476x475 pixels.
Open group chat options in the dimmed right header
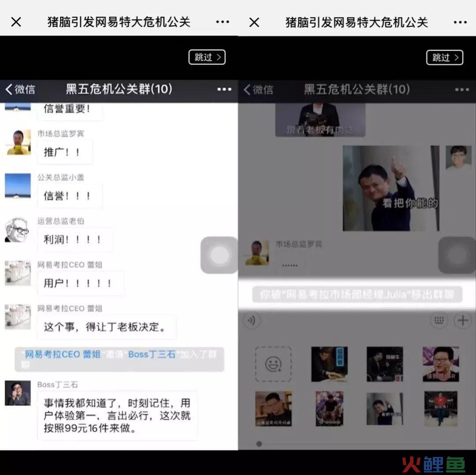[x=462, y=89]
